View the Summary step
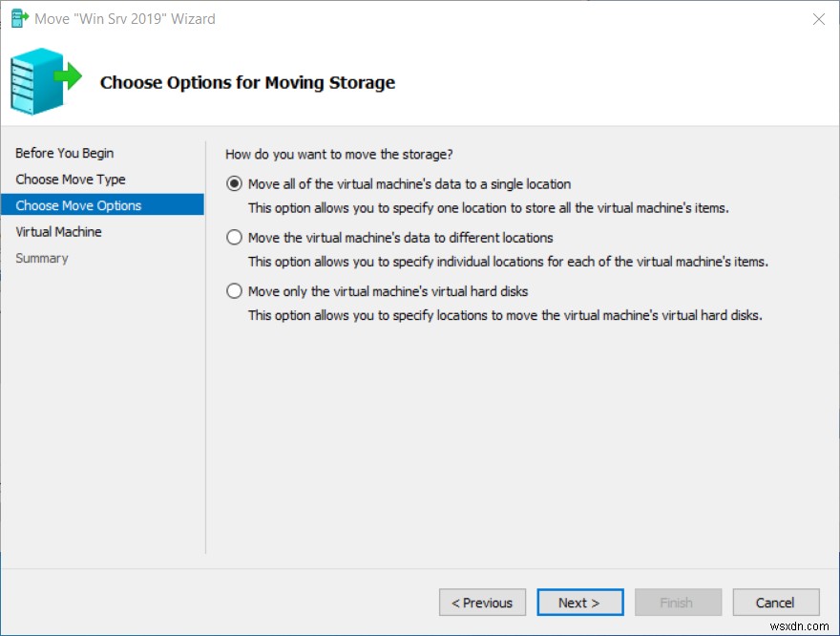This screenshot has width=840, height=636. 42,258
